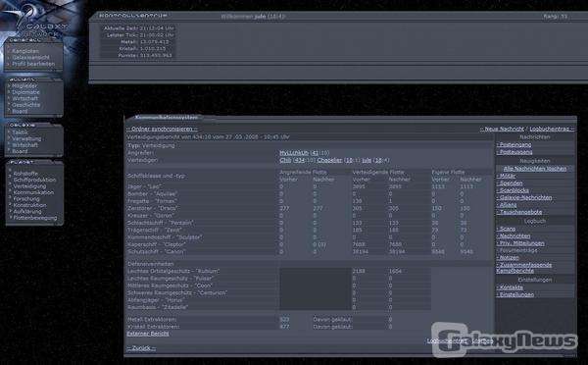Screen dimensions: 588x365
Task: Click the Logbucheintrag link at top right
Action: pyautogui.click(x=551, y=129)
